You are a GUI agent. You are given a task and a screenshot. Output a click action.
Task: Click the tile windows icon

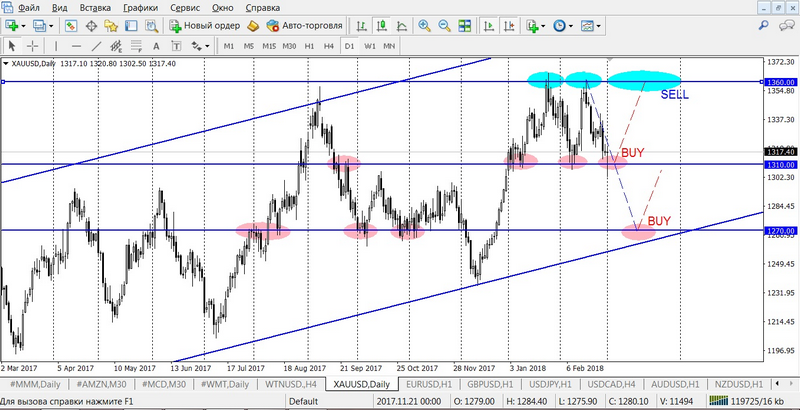pos(465,26)
